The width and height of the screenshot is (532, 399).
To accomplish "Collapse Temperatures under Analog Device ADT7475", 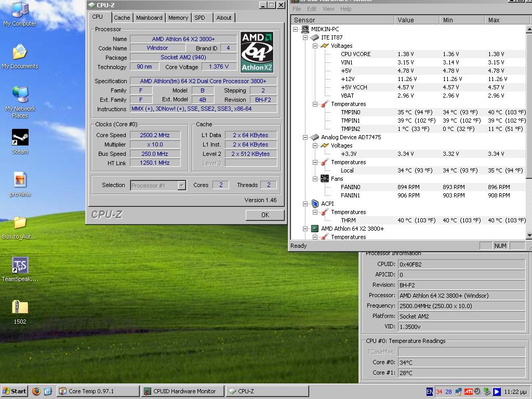I will [315, 162].
